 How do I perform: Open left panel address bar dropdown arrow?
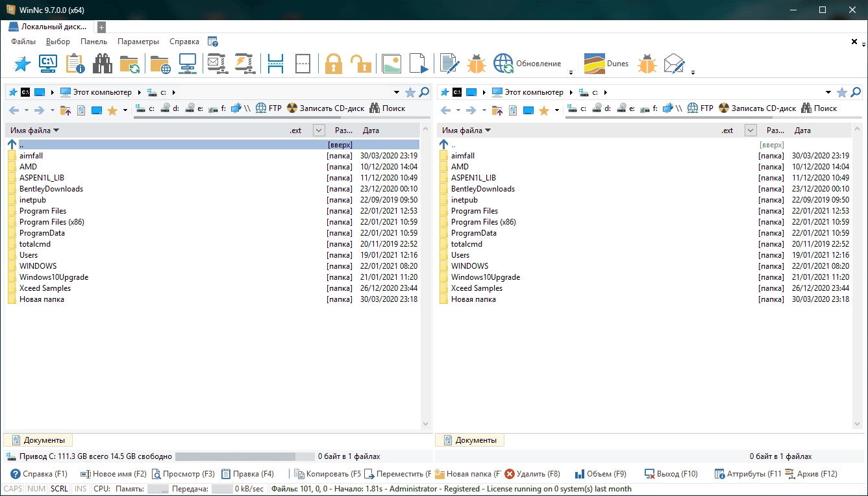397,92
